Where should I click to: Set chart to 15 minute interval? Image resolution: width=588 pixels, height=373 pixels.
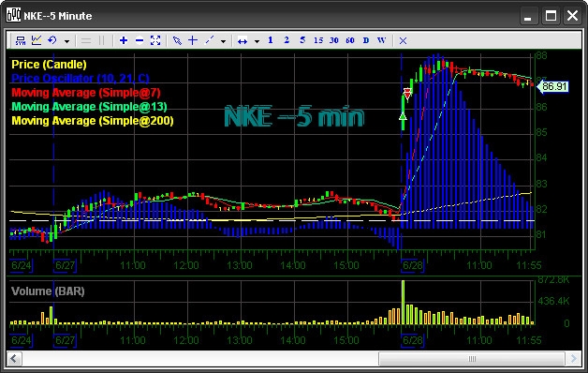pos(318,40)
